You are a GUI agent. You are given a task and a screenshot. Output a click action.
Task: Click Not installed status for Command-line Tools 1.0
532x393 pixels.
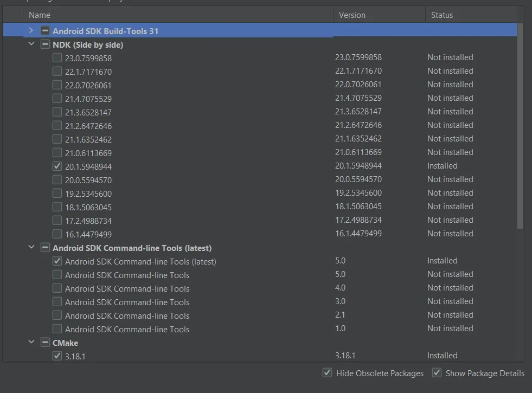click(450, 328)
